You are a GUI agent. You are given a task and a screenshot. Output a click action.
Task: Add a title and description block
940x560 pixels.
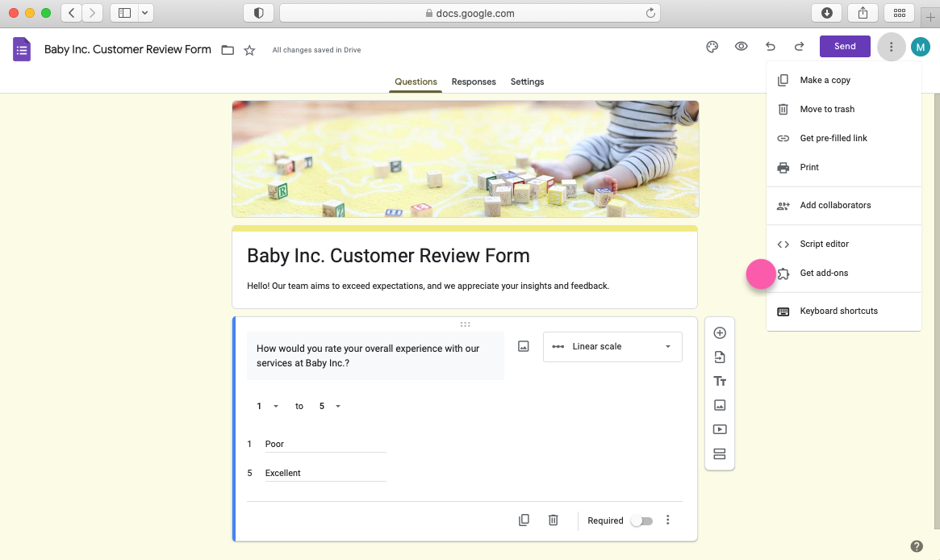(720, 381)
